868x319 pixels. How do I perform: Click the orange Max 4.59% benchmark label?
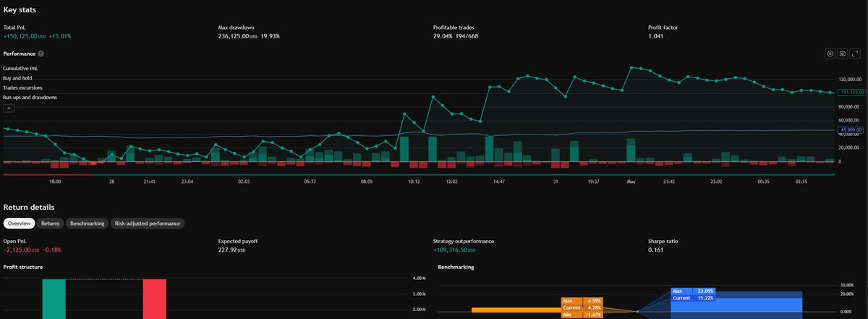pos(582,300)
